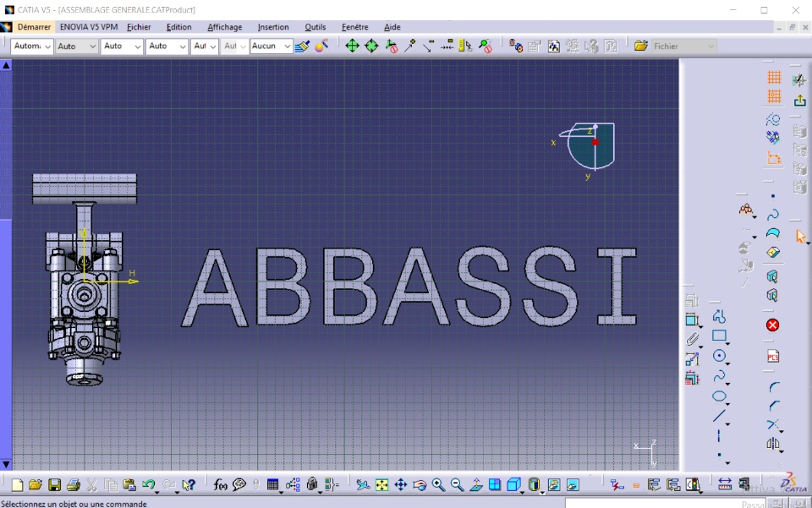Select the Rectangle sketch tool

click(x=719, y=336)
